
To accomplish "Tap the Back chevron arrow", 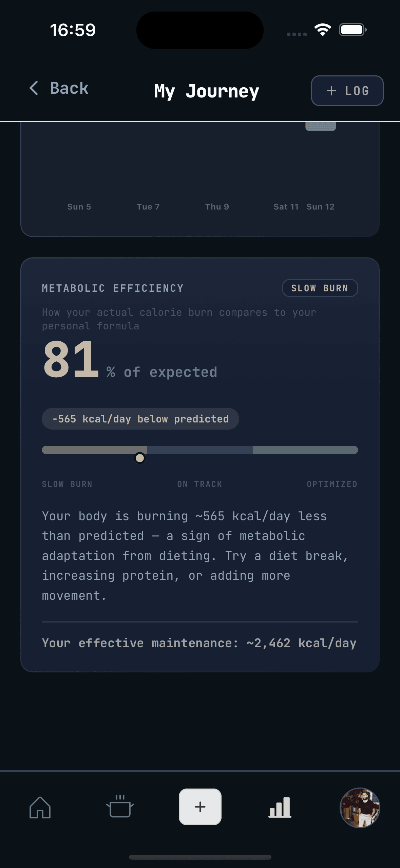I will [34, 88].
